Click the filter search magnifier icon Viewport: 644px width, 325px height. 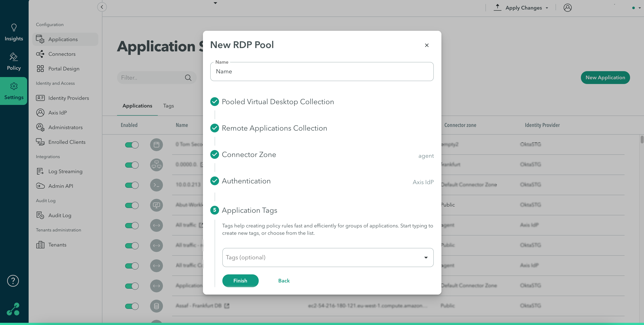tap(188, 78)
